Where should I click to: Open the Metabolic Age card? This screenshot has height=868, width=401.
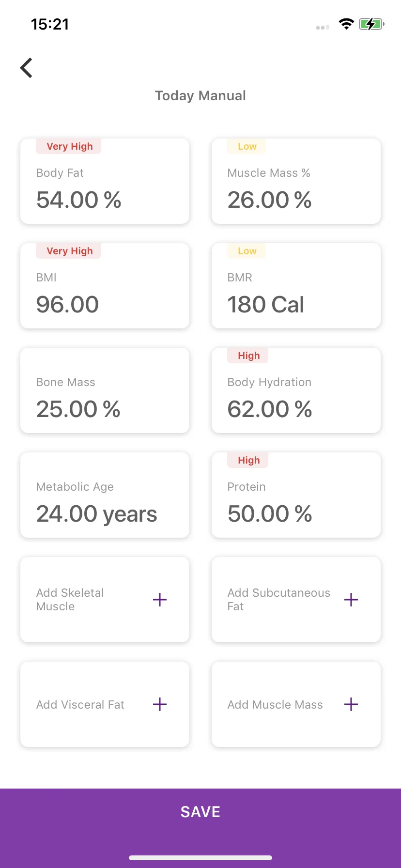pos(105,495)
